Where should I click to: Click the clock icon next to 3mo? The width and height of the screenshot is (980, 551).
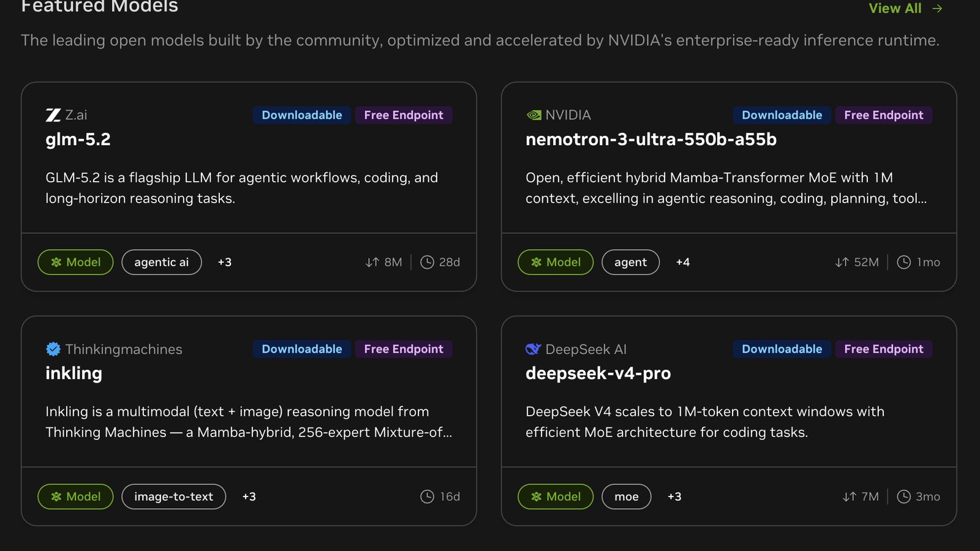[x=903, y=497]
